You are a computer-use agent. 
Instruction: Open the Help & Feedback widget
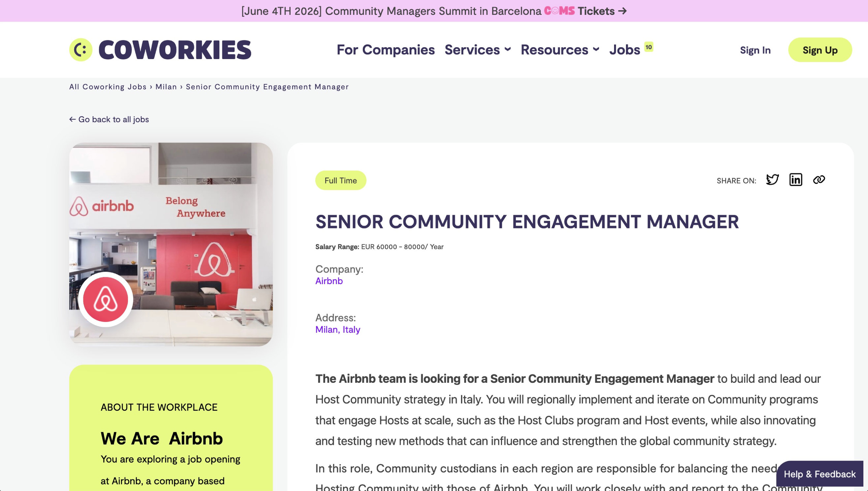pyautogui.click(x=819, y=474)
